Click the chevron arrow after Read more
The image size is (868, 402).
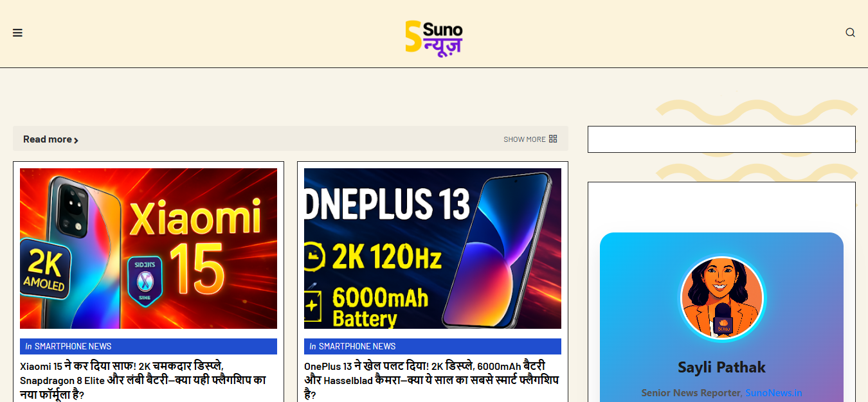tap(77, 140)
